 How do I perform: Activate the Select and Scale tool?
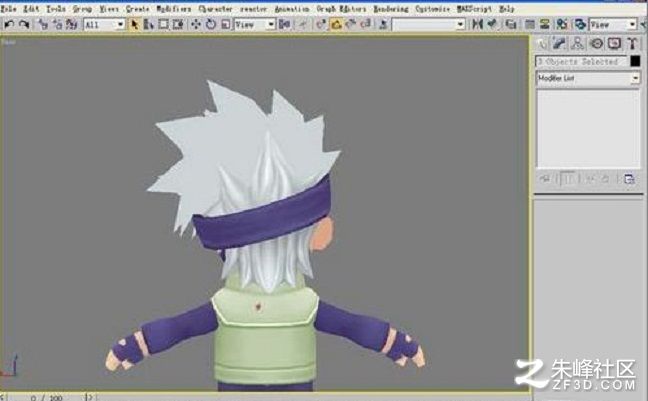[225, 25]
